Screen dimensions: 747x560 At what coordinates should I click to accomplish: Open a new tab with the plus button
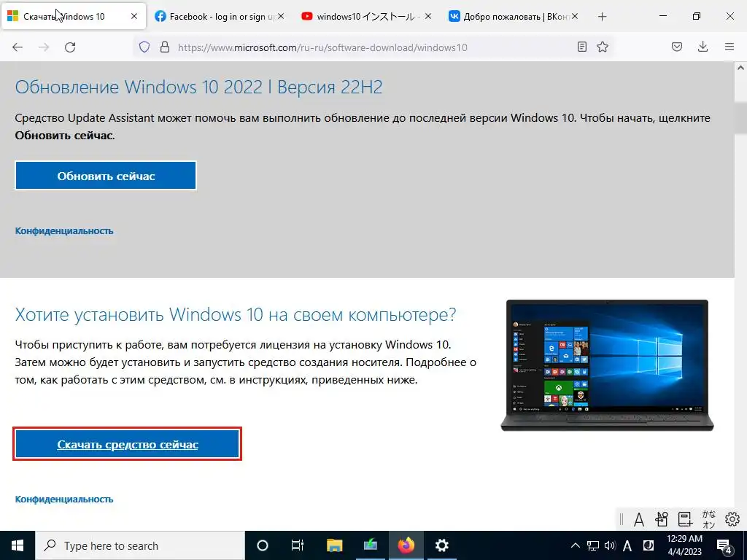[x=602, y=17]
